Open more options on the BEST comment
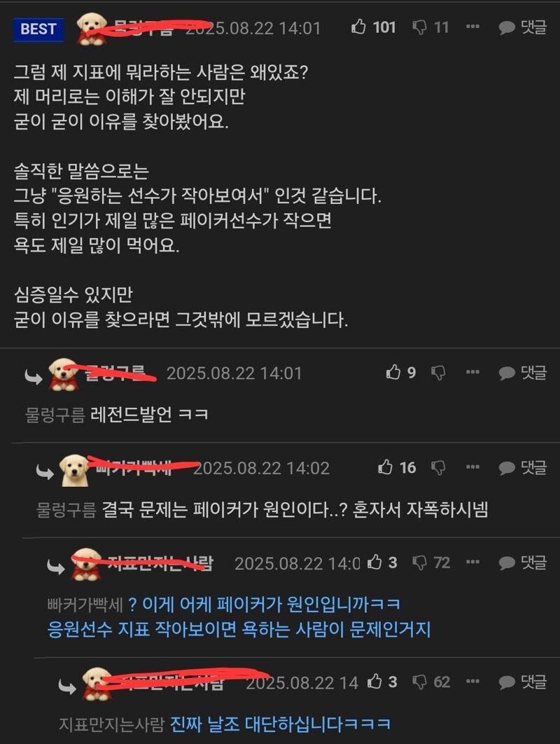The width and height of the screenshot is (560, 744). click(x=472, y=27)
